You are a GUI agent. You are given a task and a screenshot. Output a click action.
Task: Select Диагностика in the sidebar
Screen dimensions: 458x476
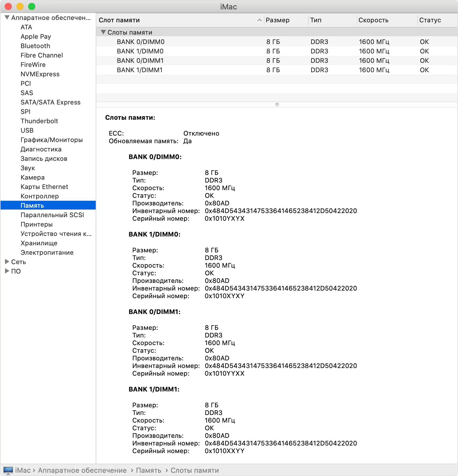tap(41, 149)
